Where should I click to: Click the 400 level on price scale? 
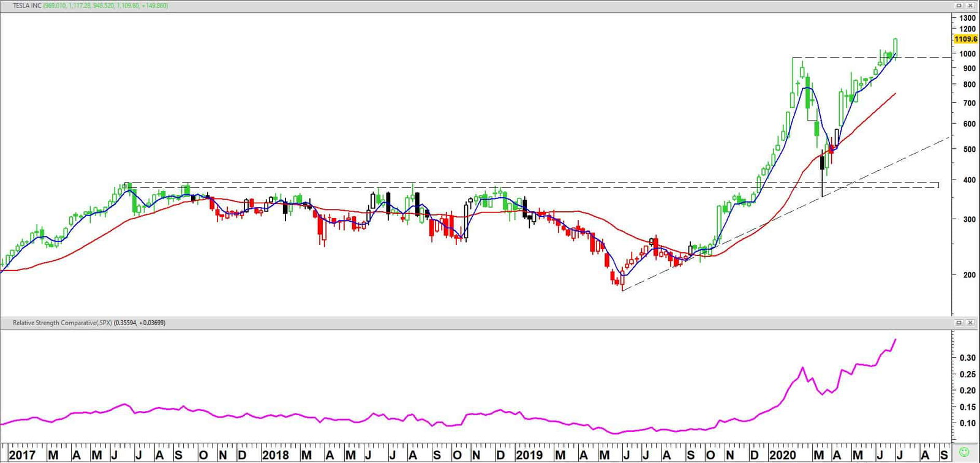click(970, 180)
